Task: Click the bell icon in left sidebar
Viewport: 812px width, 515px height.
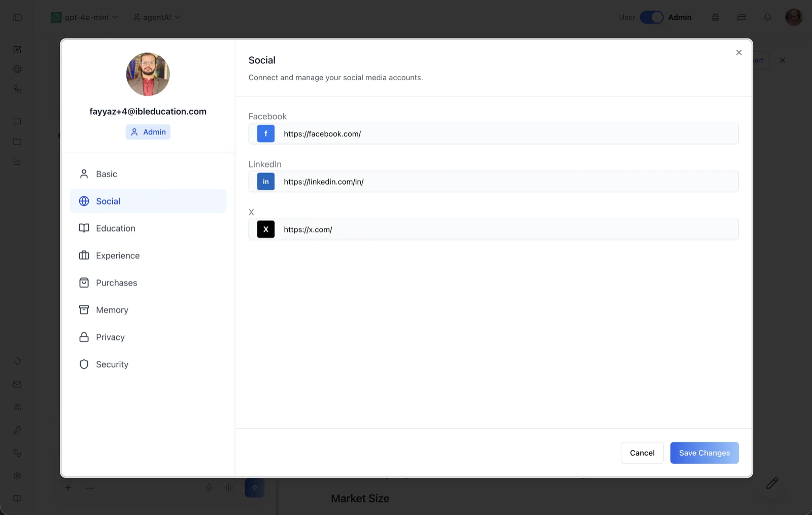Action: click(17, 361)
